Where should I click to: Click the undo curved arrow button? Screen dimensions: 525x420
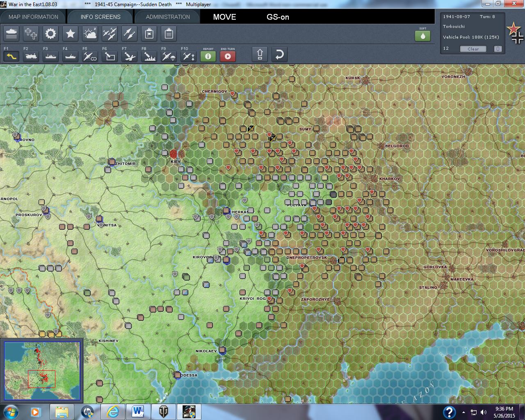click(279, 55)
